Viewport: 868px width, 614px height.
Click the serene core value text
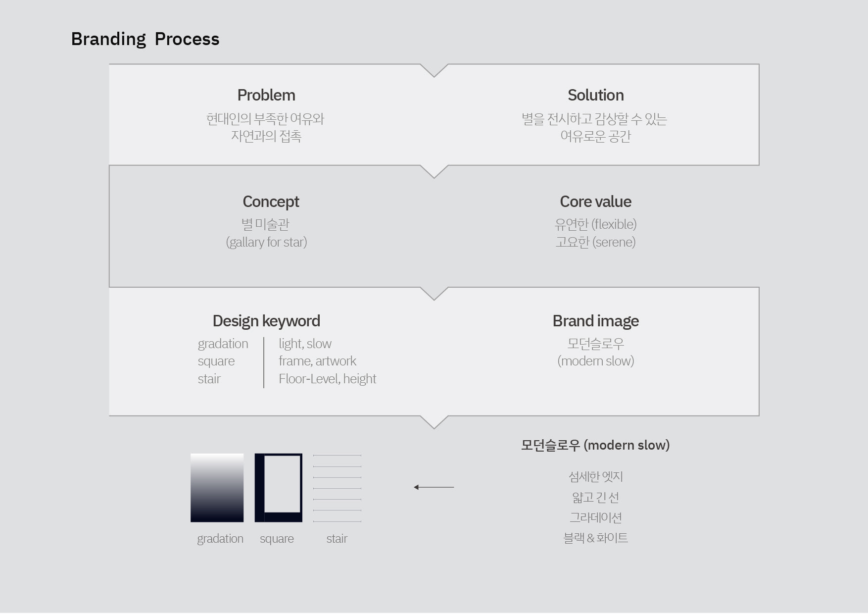595,242
